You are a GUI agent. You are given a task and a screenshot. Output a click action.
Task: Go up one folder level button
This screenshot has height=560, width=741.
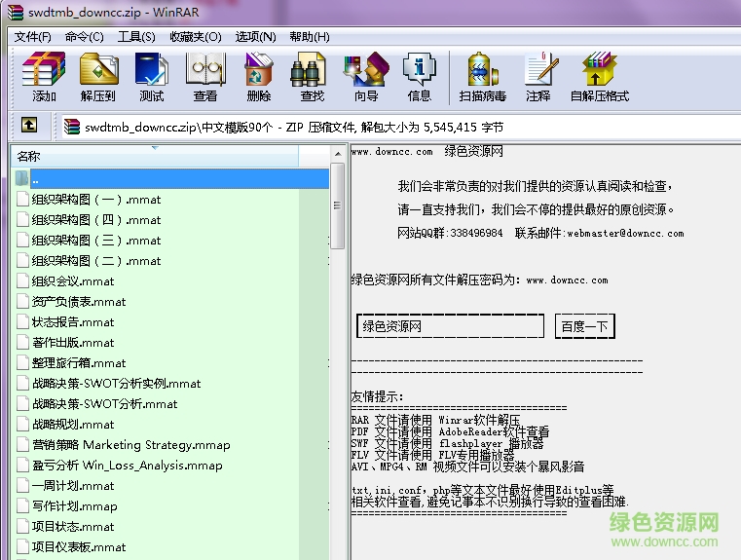pos(29,126)
